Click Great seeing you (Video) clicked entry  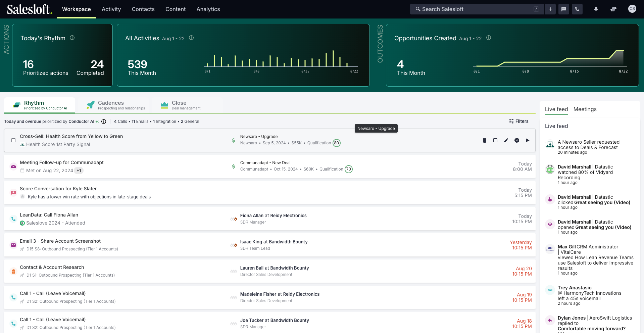(602, 202)
